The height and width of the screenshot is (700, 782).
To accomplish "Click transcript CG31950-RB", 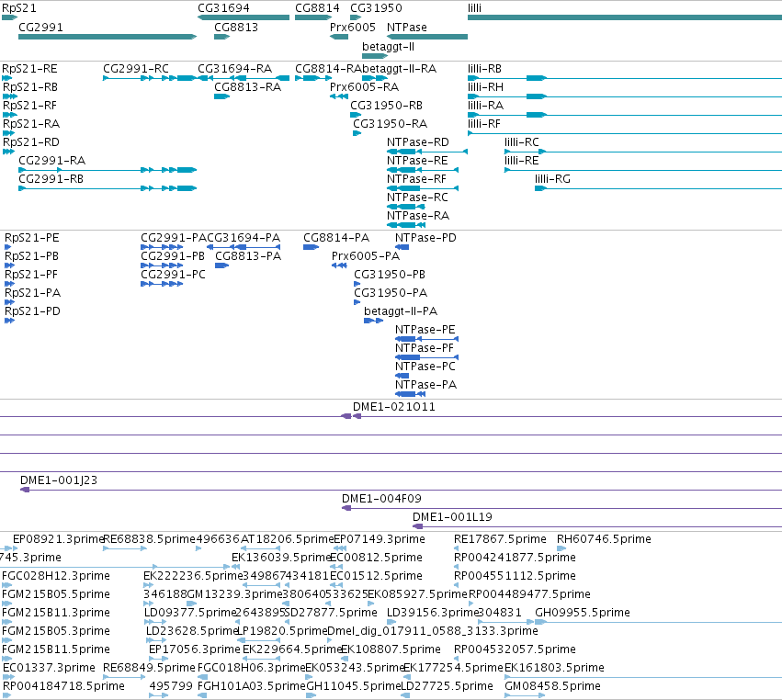I will (x=387, y=106).
